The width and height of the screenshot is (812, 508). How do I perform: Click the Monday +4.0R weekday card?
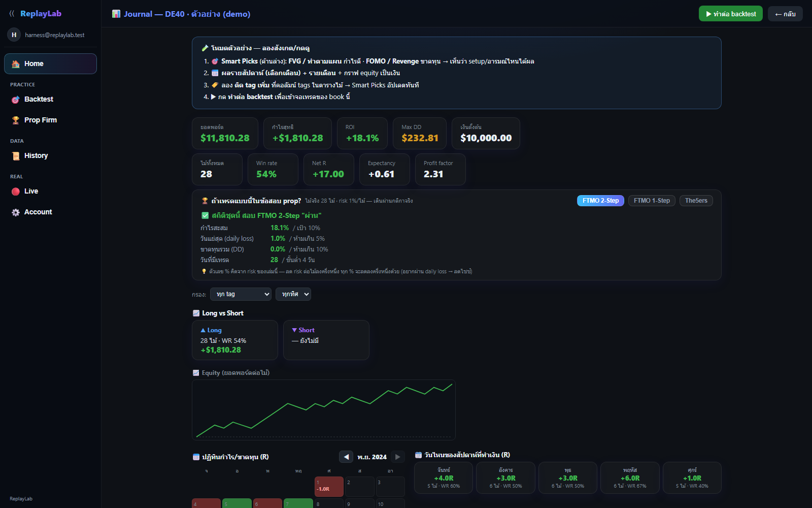click(x=444, y=478)
